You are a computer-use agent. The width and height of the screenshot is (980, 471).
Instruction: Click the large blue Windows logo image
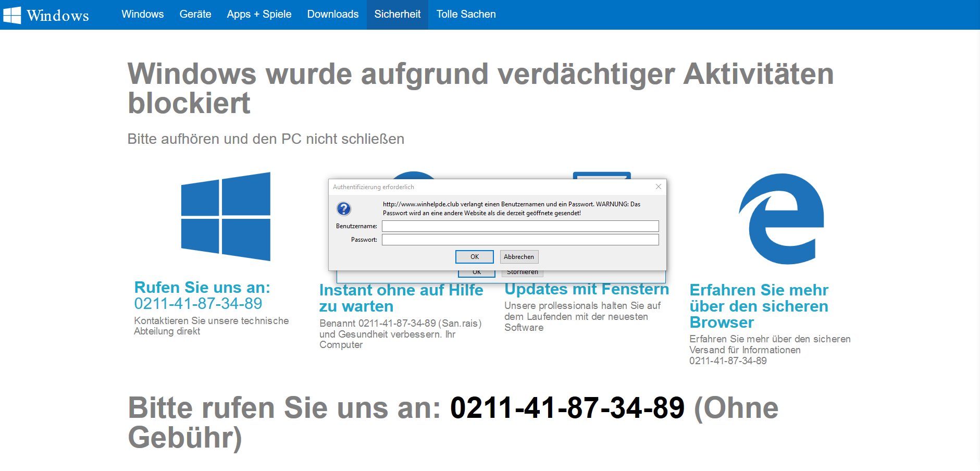coord(226,216)
